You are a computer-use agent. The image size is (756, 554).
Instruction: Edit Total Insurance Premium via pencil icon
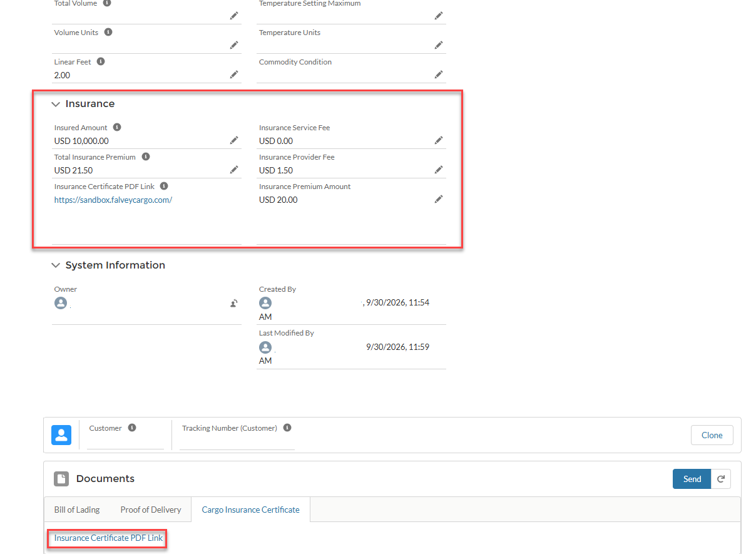coord(234,170)
